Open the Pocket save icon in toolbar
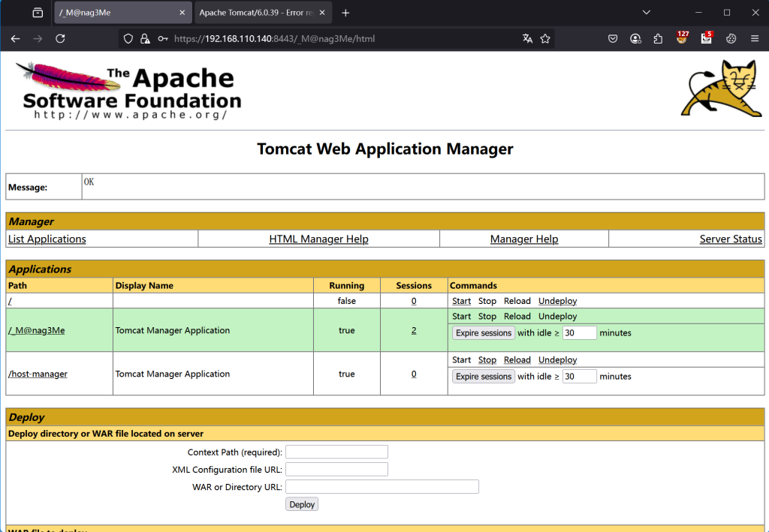Screen dimensions: 769x532 click(613, 39)
